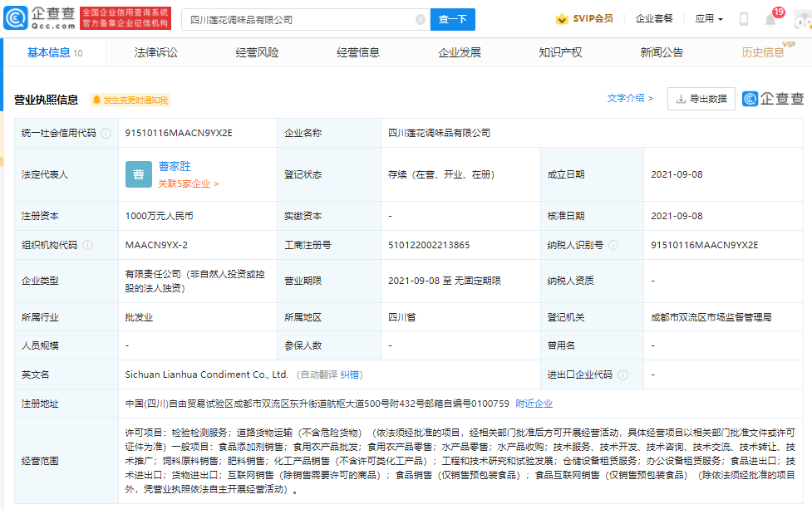Screen dimensions: 812x509
Task: Click info icon beside 组织机构代码
Action: click(87, 245)
